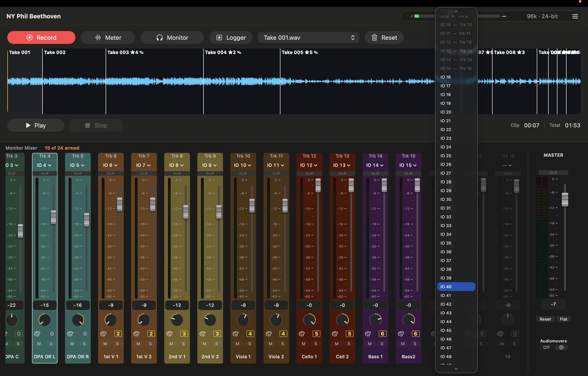Image resolution: width=588 pixels, height=376 pixels.
Task: Select IO 40 from the input list
Action: coord(456,287)
